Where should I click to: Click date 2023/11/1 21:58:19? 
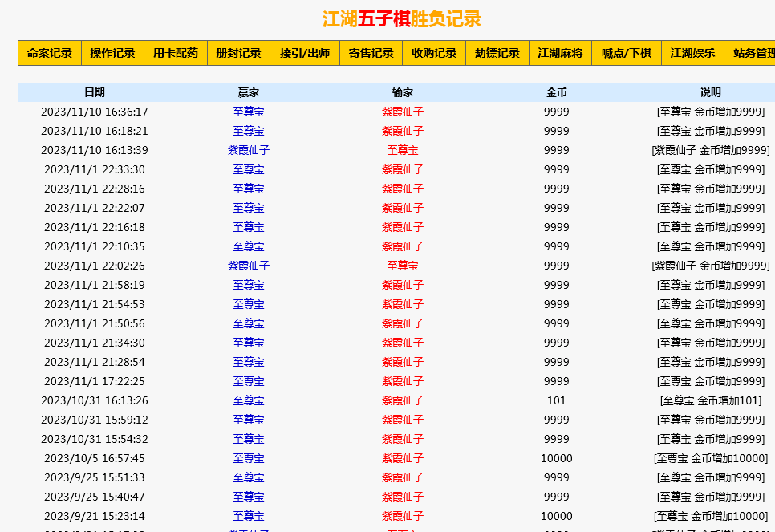[95, 286]
